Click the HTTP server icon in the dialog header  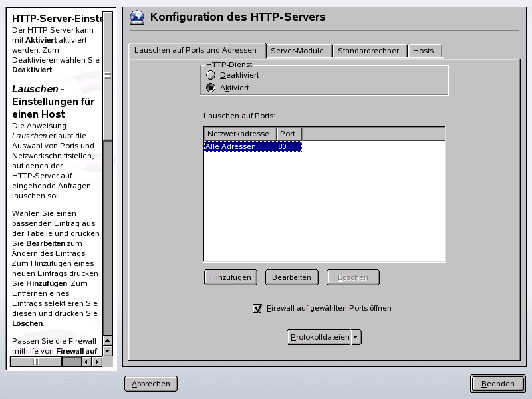click(x=136, y=17)
